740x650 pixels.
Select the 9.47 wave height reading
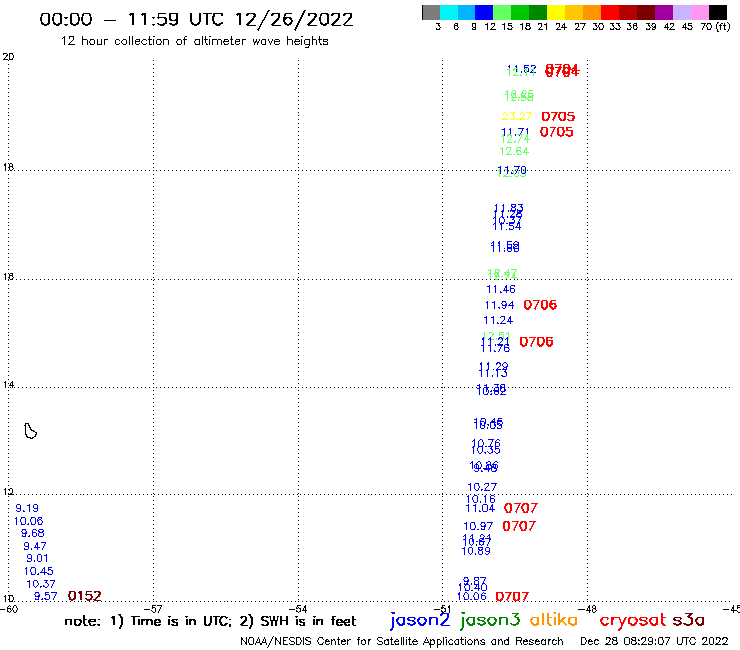[35, 546]
